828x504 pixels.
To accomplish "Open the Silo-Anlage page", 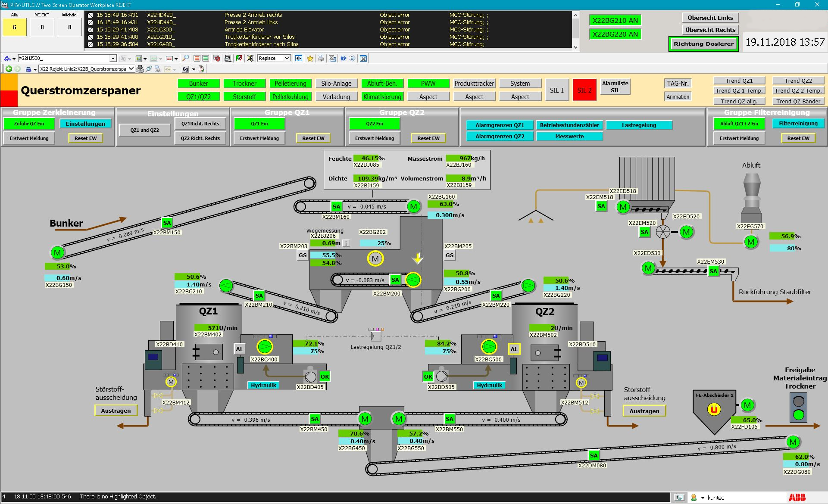I will point(336,84).
